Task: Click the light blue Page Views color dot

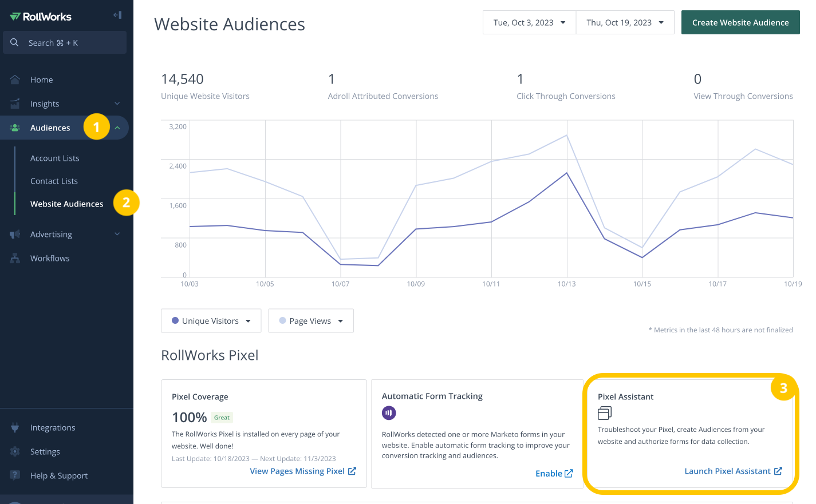Action: [x=282, y=320]
